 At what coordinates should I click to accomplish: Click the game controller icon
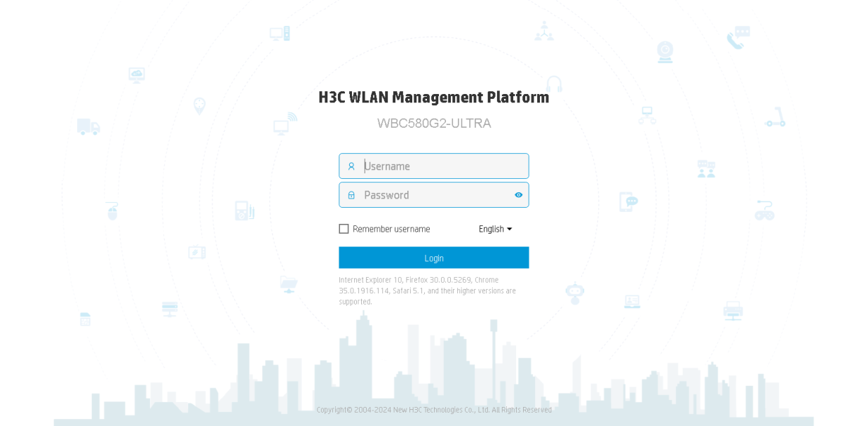pyautogui.click(x=764, y=210)
